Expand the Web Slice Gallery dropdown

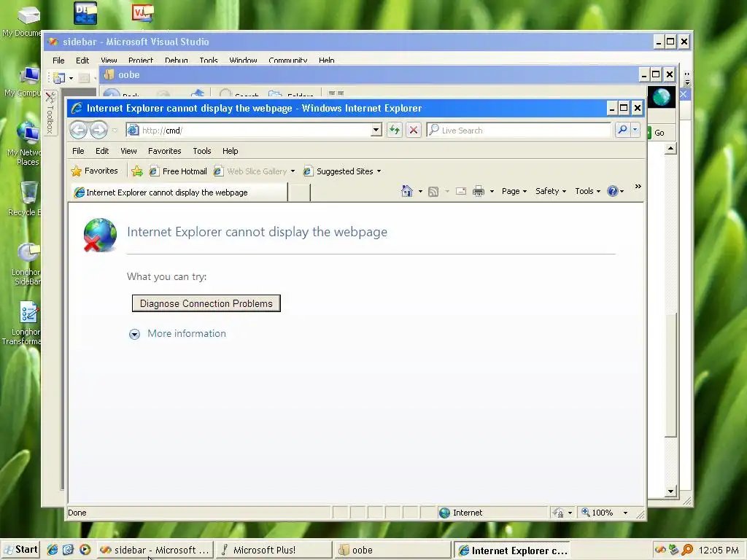click(x=293, y=171)
